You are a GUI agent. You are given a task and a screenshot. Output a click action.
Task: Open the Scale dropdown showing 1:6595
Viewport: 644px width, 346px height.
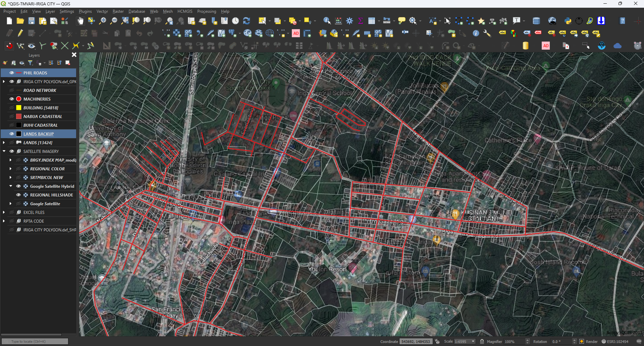(x=473, y=341)
